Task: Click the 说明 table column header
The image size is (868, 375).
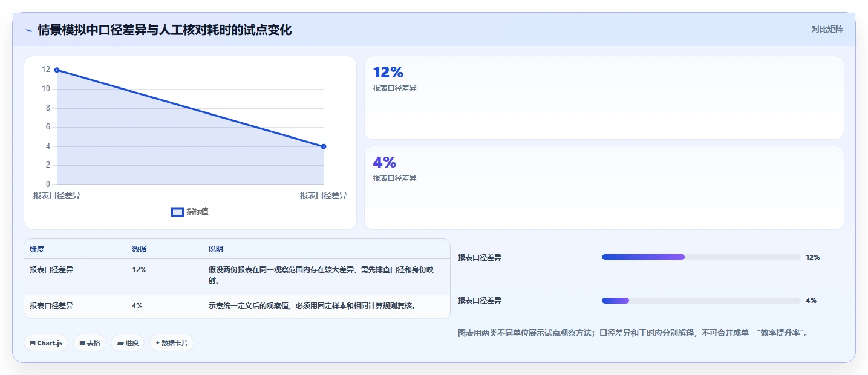Action: (216, 249)
